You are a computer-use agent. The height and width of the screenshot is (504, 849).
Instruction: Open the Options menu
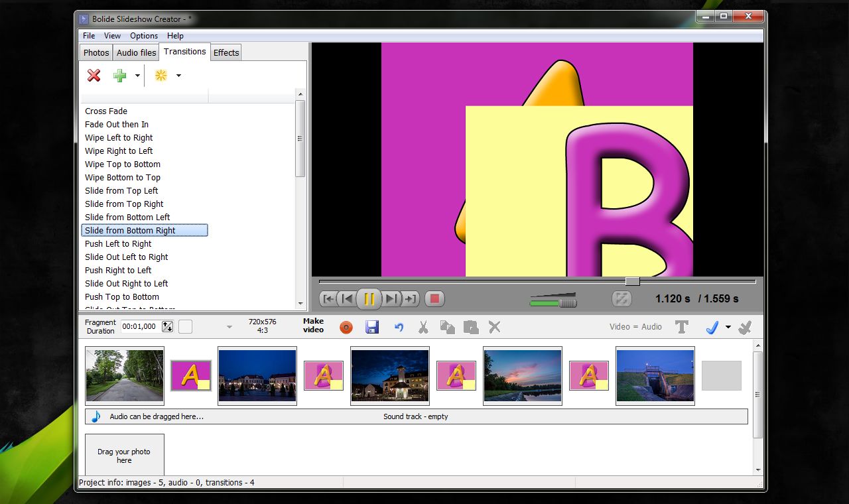tap(144, 36)
